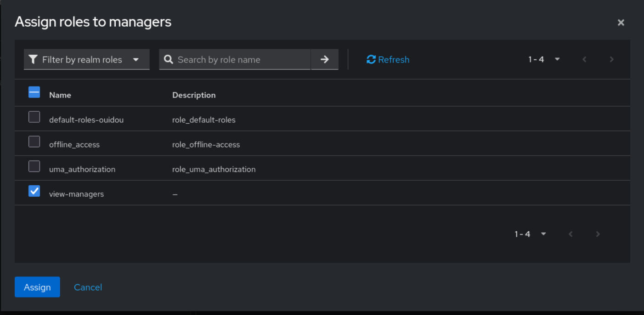644x315 pixels.
Task: Toggle the select-all header checkbox
Action: pos(34,92)
